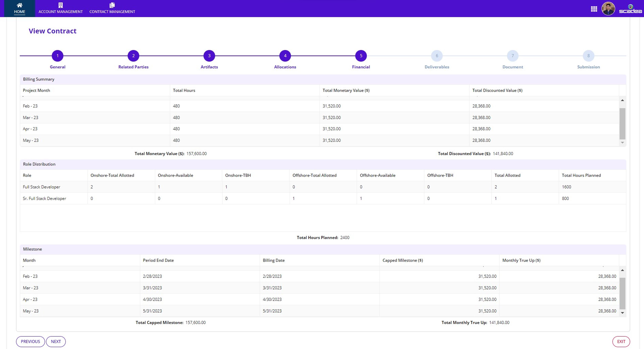Viewport: 644px width, 349px height.
Task: Click billing date 3/31/2023 cell
Action: [x=320, y=288]
